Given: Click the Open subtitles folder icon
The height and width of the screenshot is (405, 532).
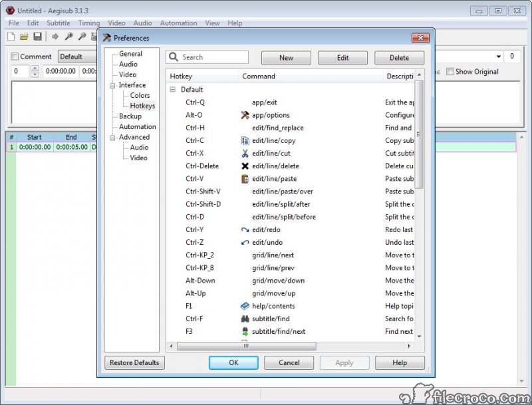Looking at the screenshot, I should coord(24,37).
